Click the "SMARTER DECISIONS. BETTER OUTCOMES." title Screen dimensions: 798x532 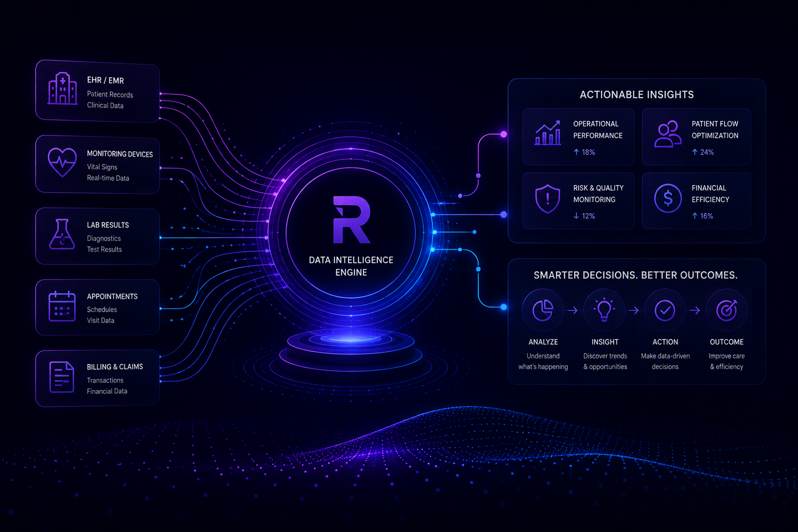tap(636, 275)
